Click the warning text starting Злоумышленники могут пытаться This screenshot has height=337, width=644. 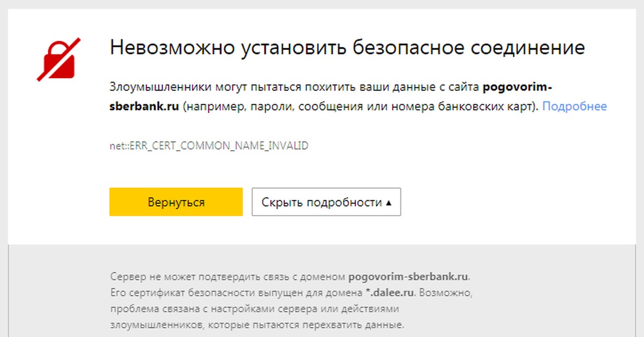pyautogui.click(x=358, y=97)
